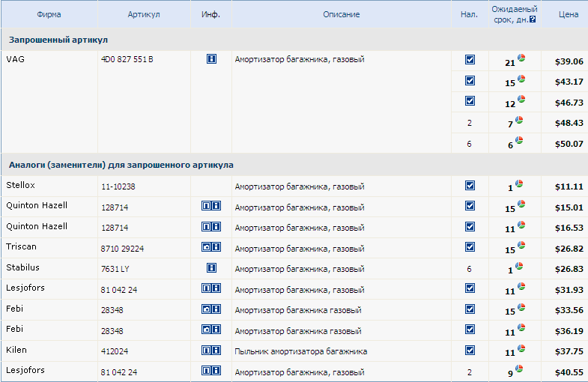Viewport: 588px width, 382px height.
Task: Open the delivery pie chart in the Febi $36.19 row
Action: click(x=521, y=327)
